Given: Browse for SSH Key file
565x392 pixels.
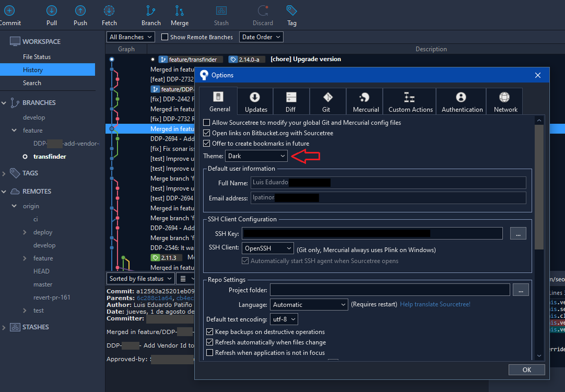Looking at the screenshot, I should click(x=518, y=233).
